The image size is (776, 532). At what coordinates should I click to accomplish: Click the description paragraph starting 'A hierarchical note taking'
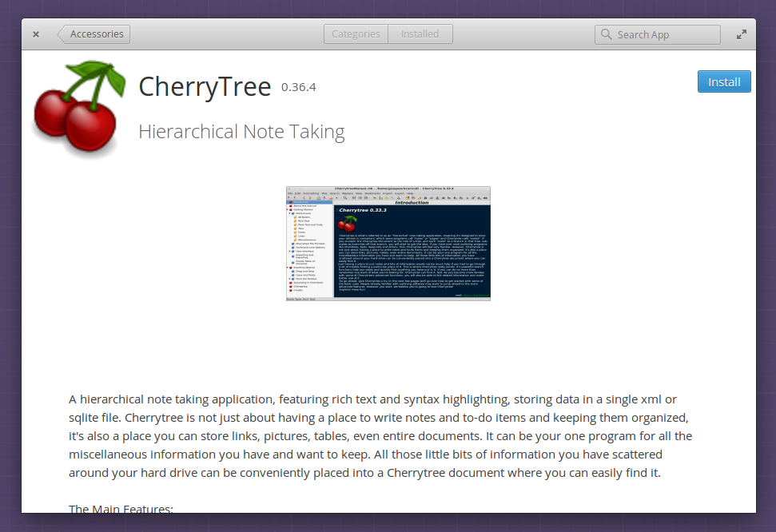pyautogui.click(x=380, y=436)
